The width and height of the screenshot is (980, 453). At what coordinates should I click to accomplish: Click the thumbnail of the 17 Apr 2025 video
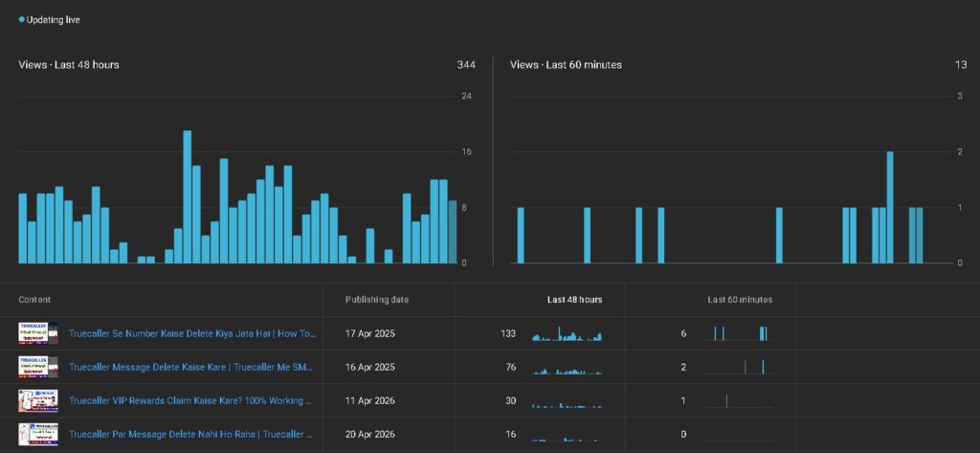tap(38, 333)
